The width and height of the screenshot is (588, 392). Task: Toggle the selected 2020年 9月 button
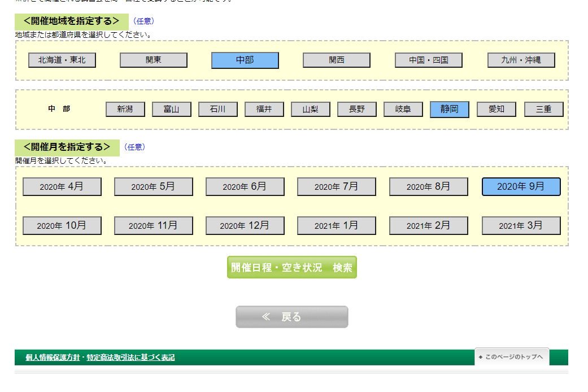click(521, 187)
